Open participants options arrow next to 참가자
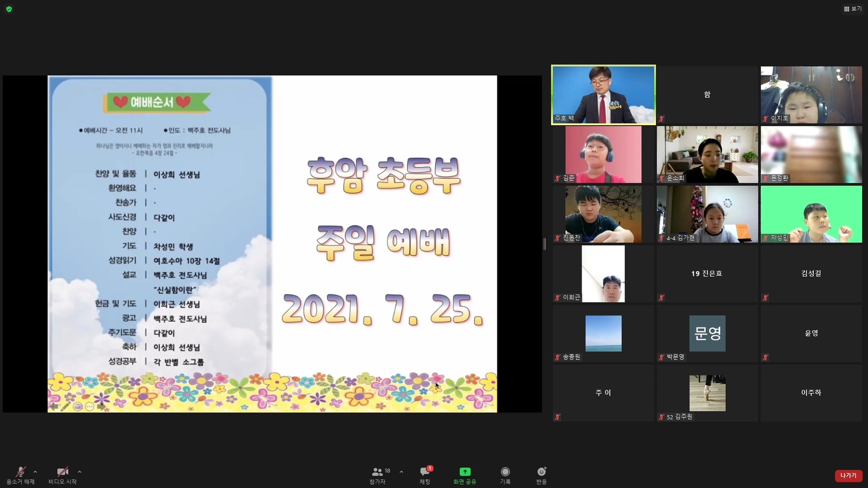Screen dimensions: 868x488 (401, 472)
